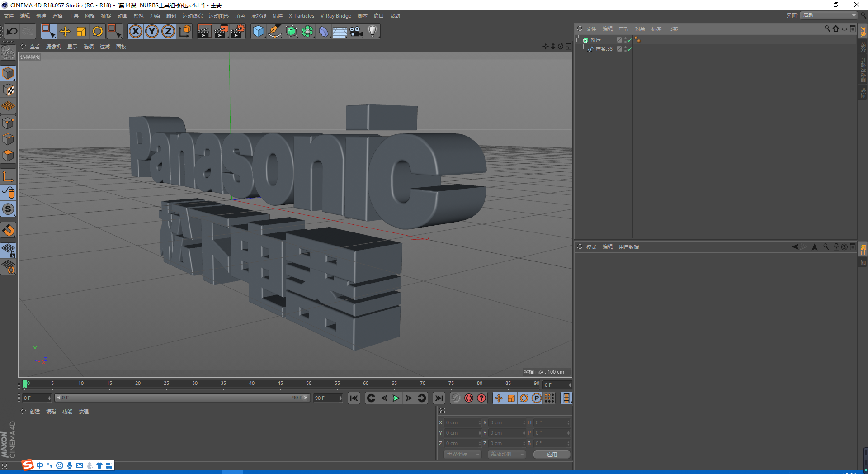Enable the Axis mode L icon
868x474 pixels.
click(x=8, y=176)
